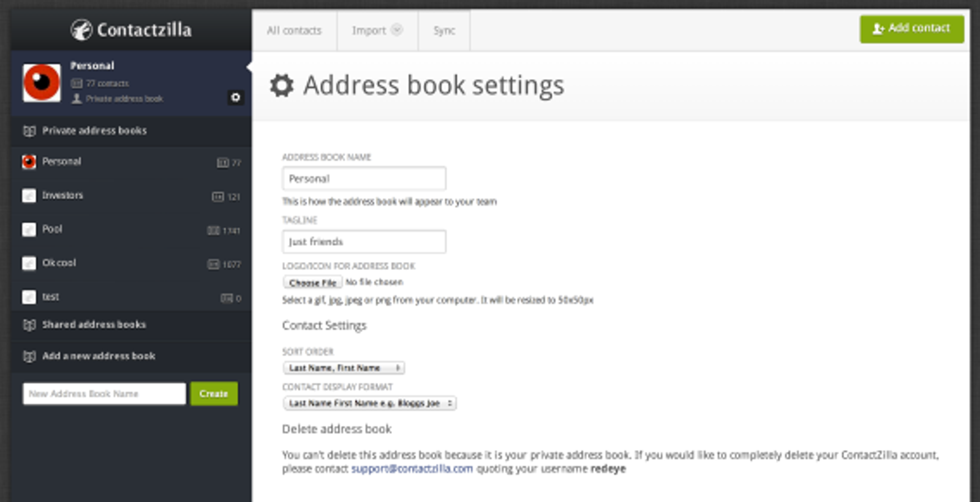980x502 pixels.
Task: Focus the New Address Book Name field
Action: point(104,394)
